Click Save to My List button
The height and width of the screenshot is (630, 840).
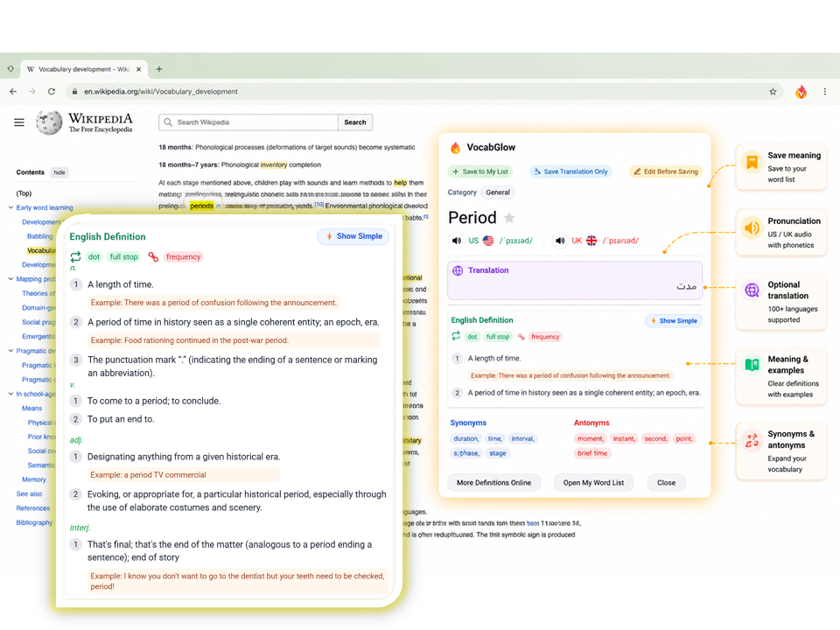point(480,171)
